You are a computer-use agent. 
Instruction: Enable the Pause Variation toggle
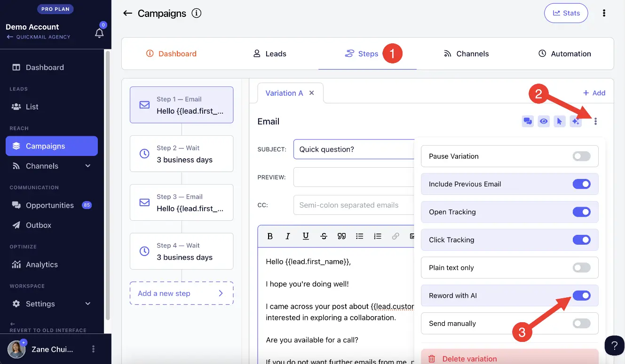click(581, 156)
